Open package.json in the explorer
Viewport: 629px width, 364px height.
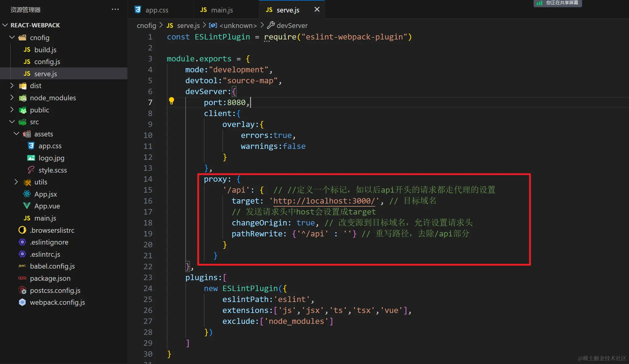coord(50,278)
